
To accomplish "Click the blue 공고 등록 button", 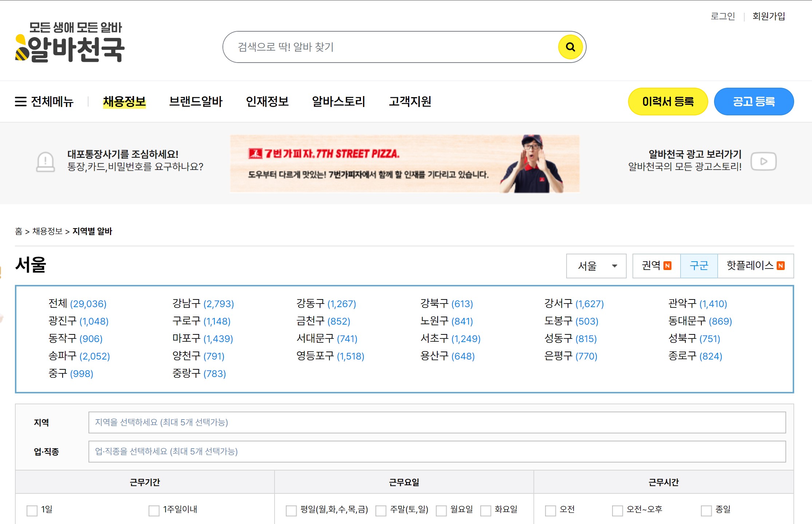I will point(754,102).
